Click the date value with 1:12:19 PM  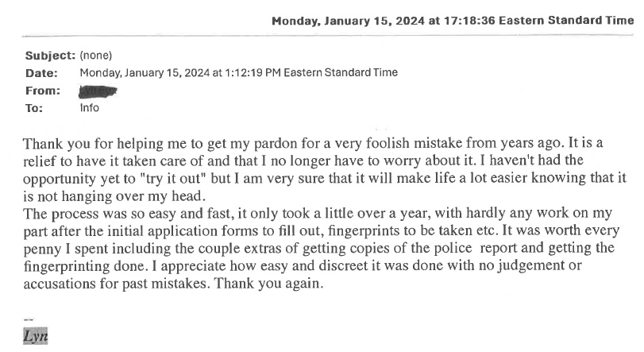[239, 72]
